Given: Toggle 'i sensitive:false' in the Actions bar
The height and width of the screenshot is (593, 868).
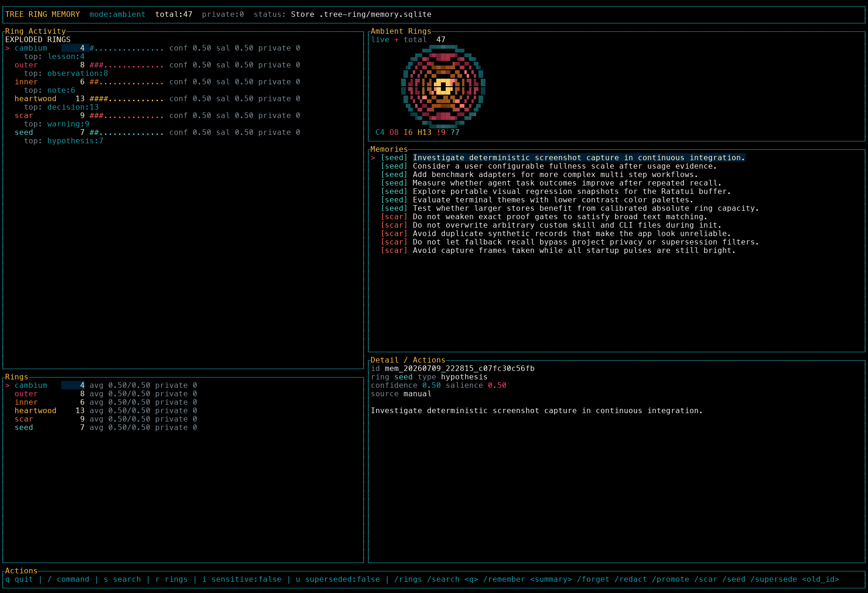Looking at the screenshot, I should coord(242,579).
